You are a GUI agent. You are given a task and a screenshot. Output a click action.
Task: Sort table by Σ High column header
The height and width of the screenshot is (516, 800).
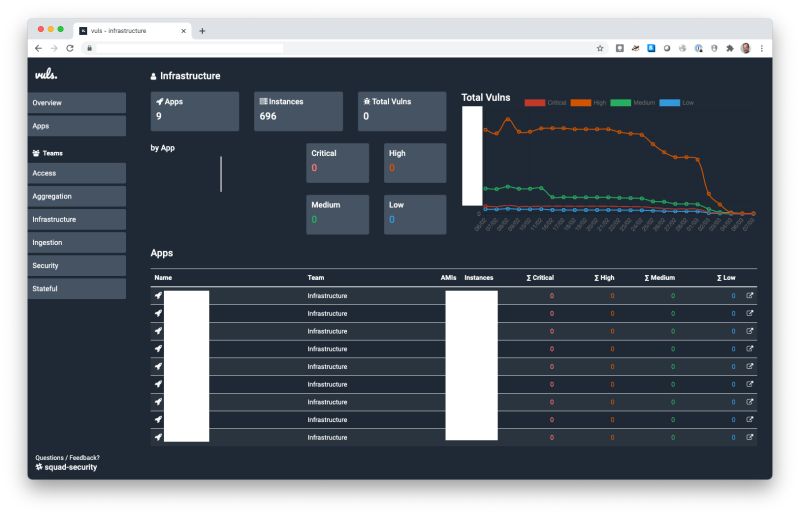click(x=604, y=278)
